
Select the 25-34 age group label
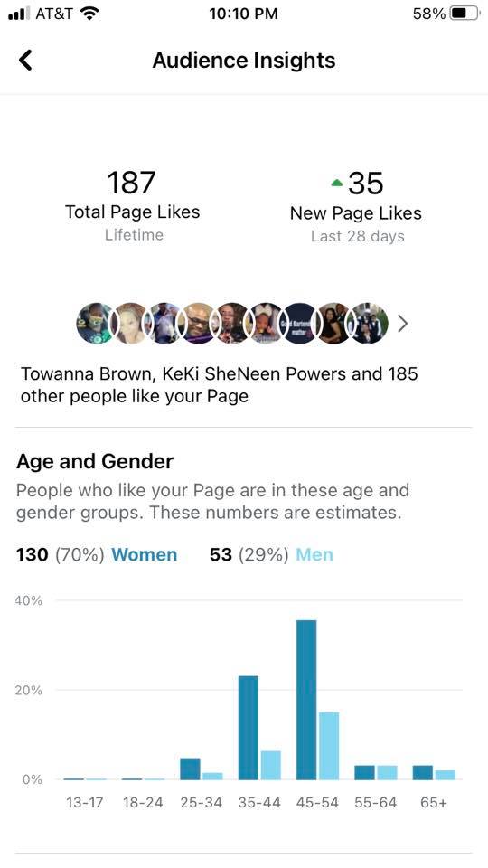(201, 803)
